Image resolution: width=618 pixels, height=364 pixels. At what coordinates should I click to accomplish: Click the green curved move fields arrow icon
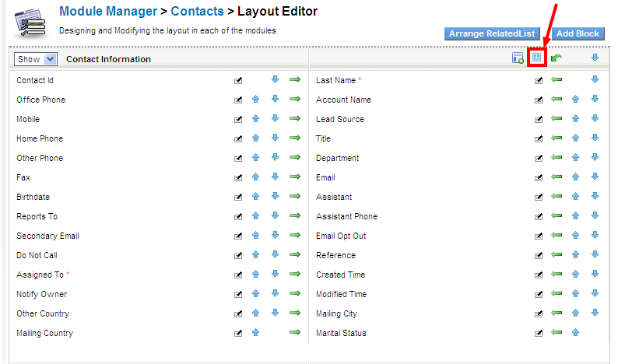click(x=556, y=58)
